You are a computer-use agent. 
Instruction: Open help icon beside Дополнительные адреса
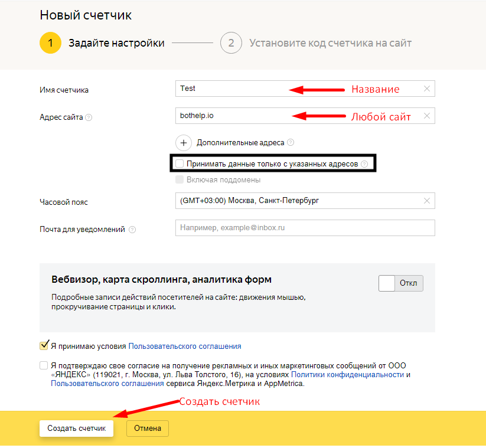[x=291, y=142]
